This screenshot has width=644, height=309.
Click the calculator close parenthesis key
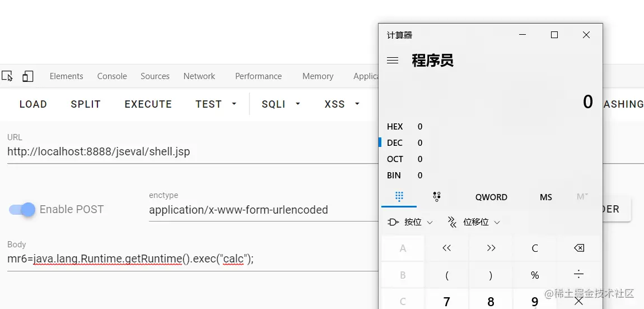491,275
